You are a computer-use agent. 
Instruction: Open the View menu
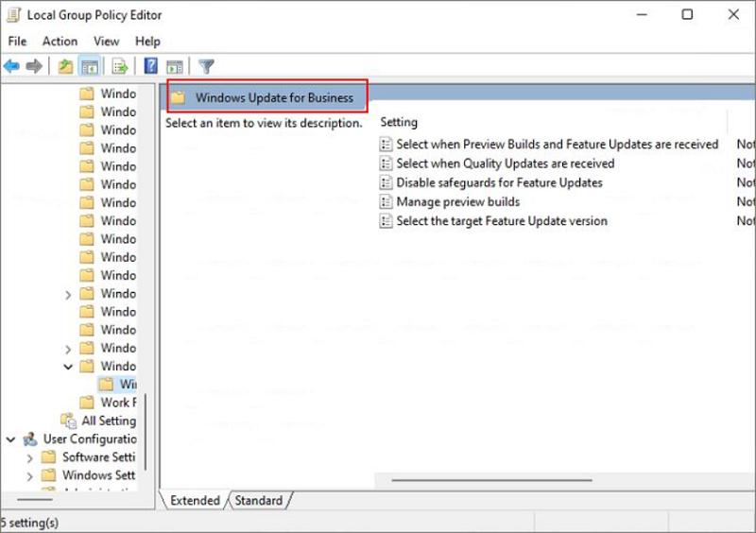click(106, 42)
